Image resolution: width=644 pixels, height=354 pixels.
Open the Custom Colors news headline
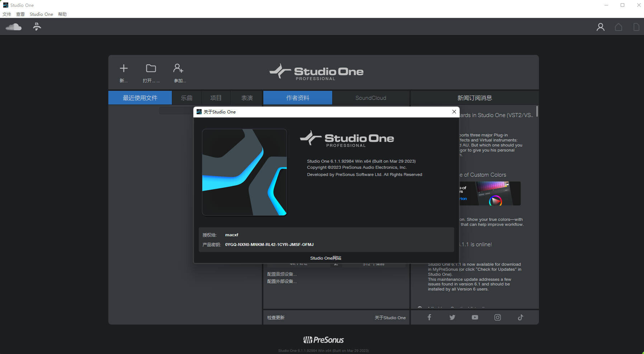point(483,175)
